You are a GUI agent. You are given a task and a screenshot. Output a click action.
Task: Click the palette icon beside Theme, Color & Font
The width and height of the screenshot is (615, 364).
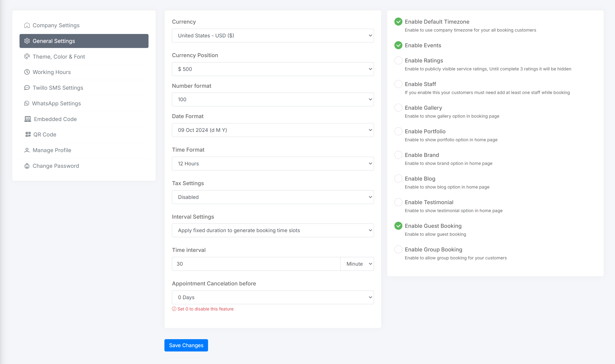(27, 56)
